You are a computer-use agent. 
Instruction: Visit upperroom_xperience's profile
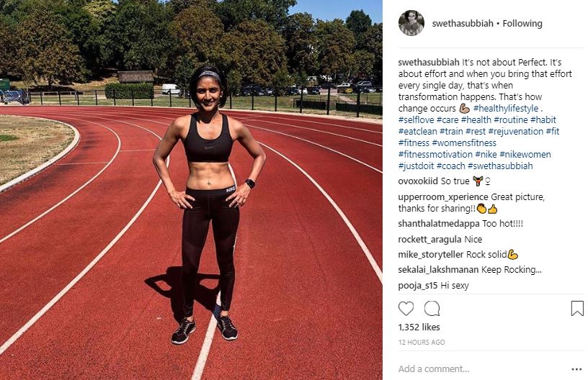(443, 197)
